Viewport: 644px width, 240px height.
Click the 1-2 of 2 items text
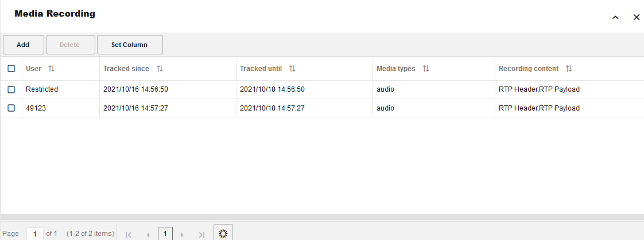coord(90,234)
